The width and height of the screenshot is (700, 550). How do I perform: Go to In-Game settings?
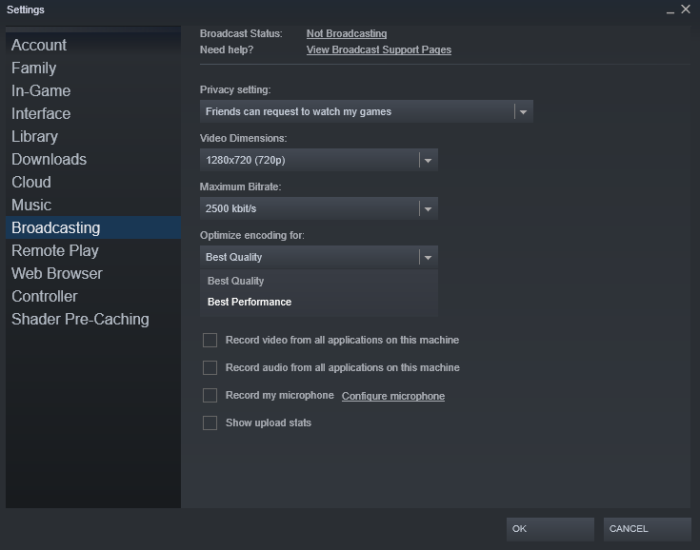click(x=93, y=91)
